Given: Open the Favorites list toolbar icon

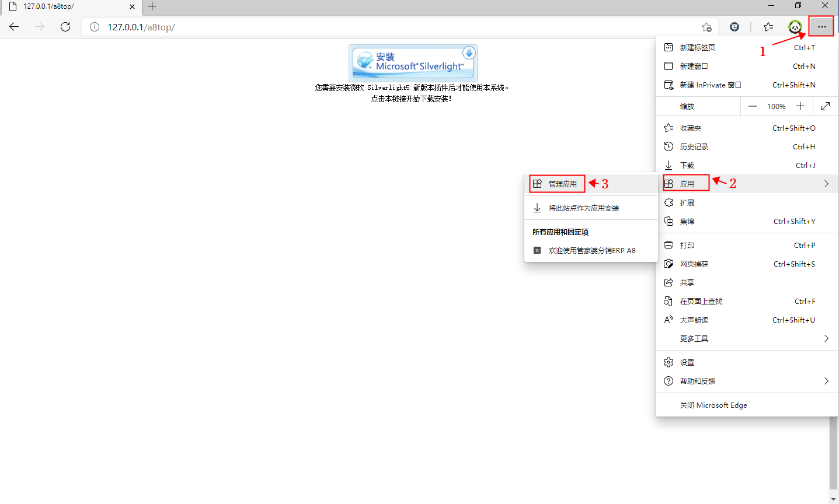Looking at the screenshot, I should (x=768, y=27).
